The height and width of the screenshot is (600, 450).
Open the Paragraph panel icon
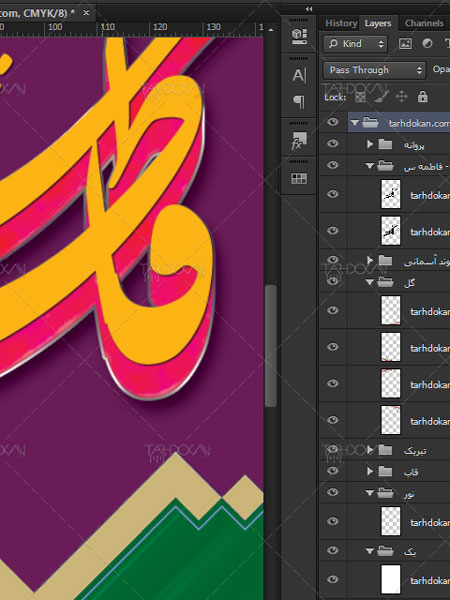299,101
